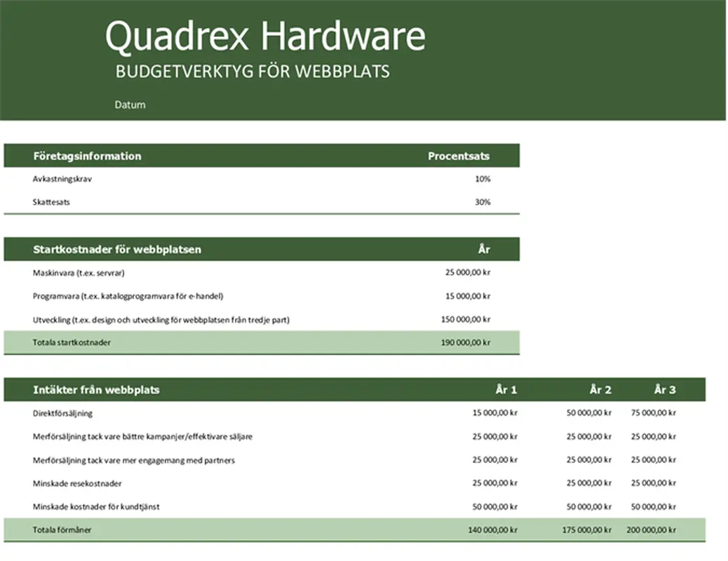The width and height of the screenshot is (728, 561).
Task: Click the År 3 column header
Action: (x=665, y=390)
